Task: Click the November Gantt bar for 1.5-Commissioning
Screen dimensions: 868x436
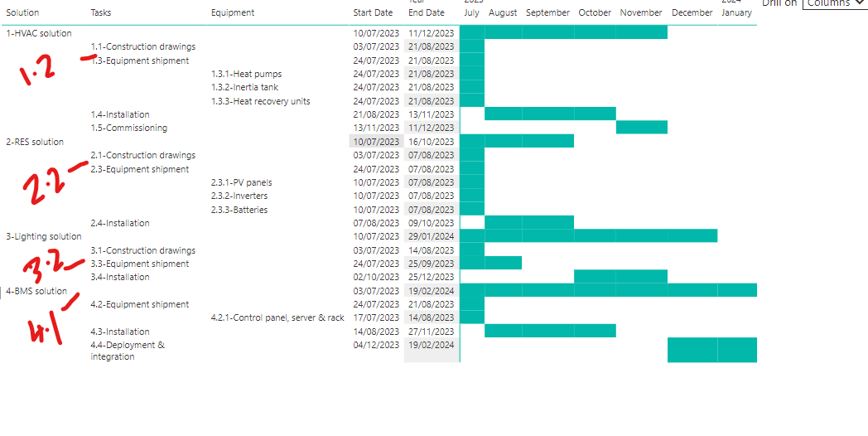Action: 642,128
